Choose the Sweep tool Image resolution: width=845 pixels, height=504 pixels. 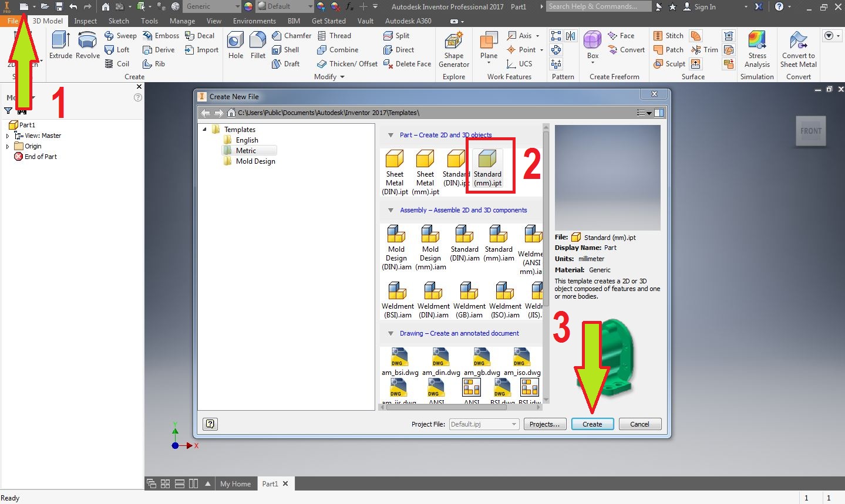pos(121,35)
